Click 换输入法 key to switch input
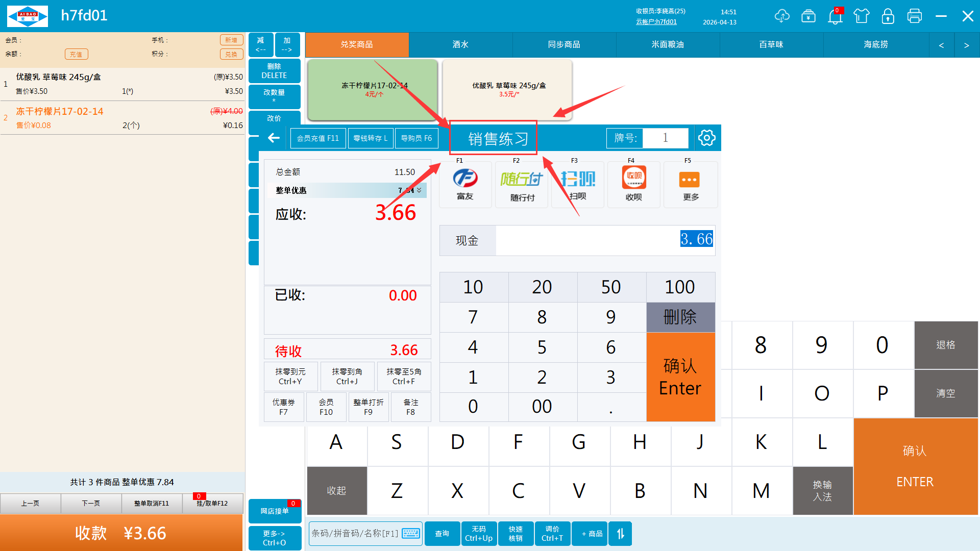980x551 pixels. click(822, 491)
